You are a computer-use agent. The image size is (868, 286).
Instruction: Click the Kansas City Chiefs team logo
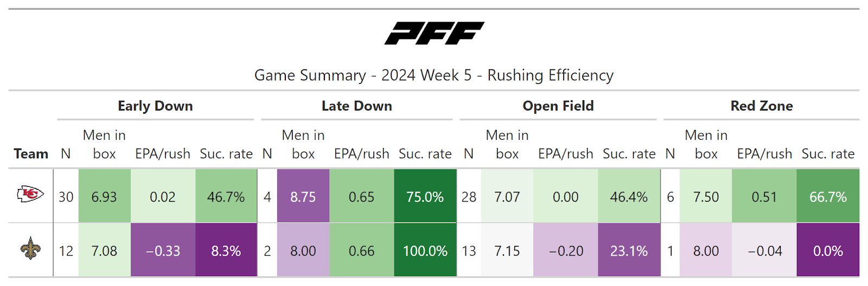(30, 194)
